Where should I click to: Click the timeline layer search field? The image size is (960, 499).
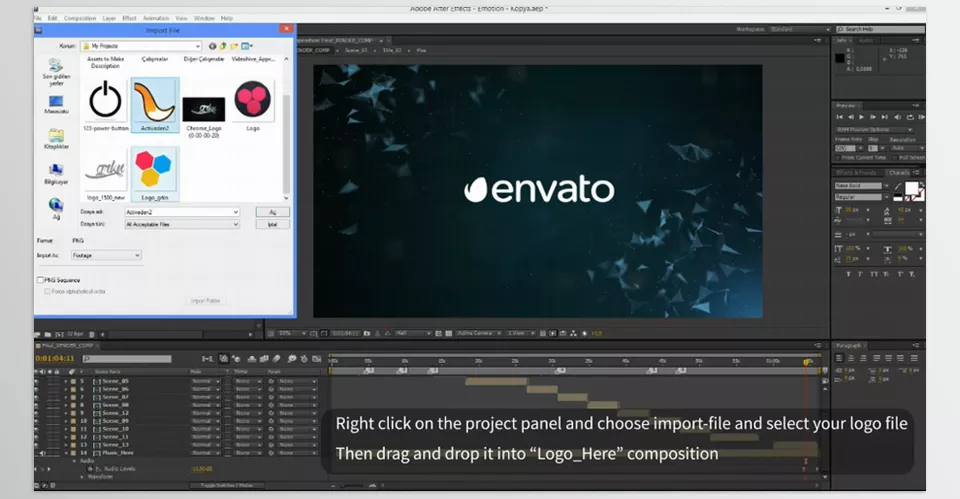coord(127,359)
